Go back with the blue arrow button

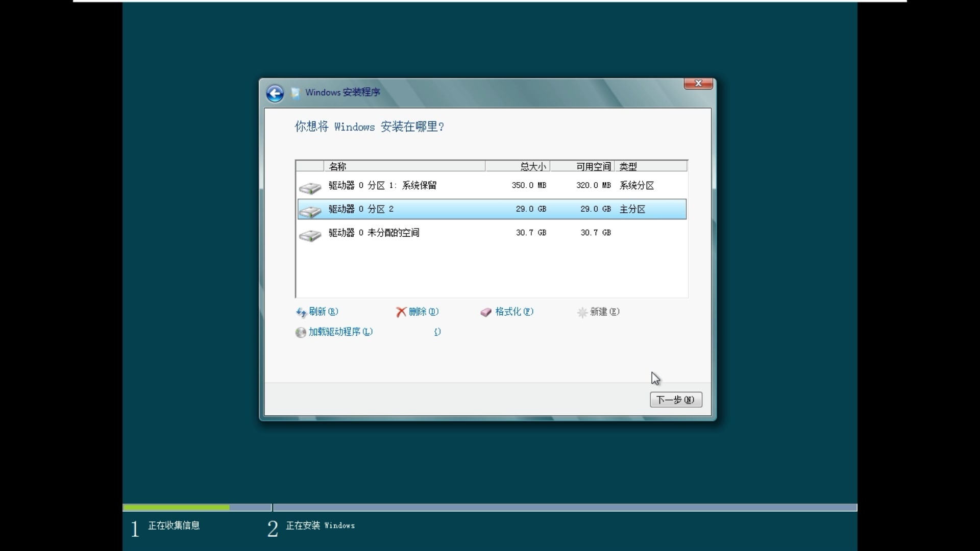coord(275,93)
